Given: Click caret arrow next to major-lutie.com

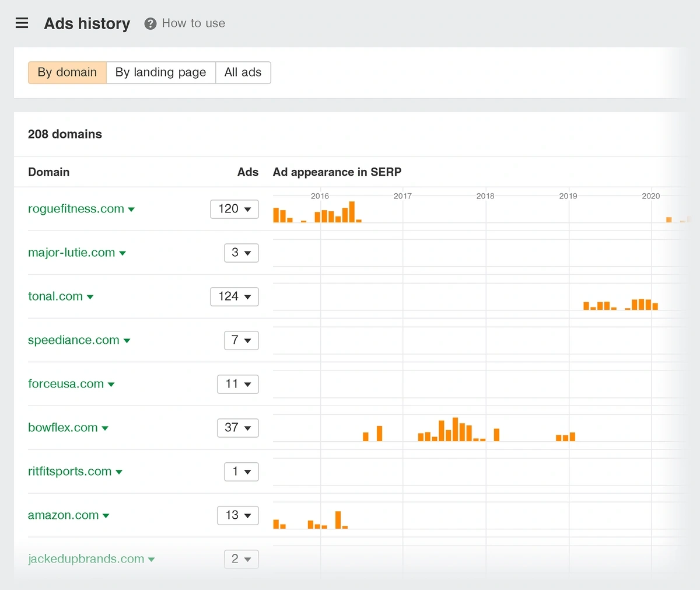Looking at the screenshot, I should click(123, 253).
